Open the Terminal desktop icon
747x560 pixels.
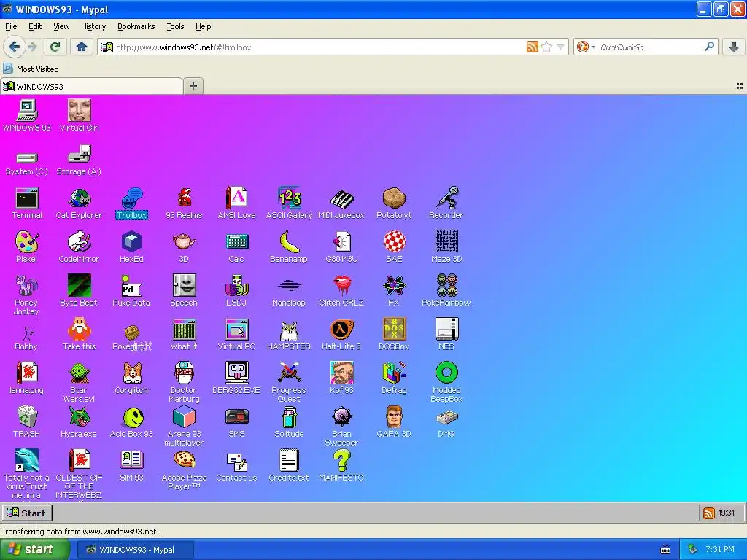pyautogui.click(x=27, y=203)
